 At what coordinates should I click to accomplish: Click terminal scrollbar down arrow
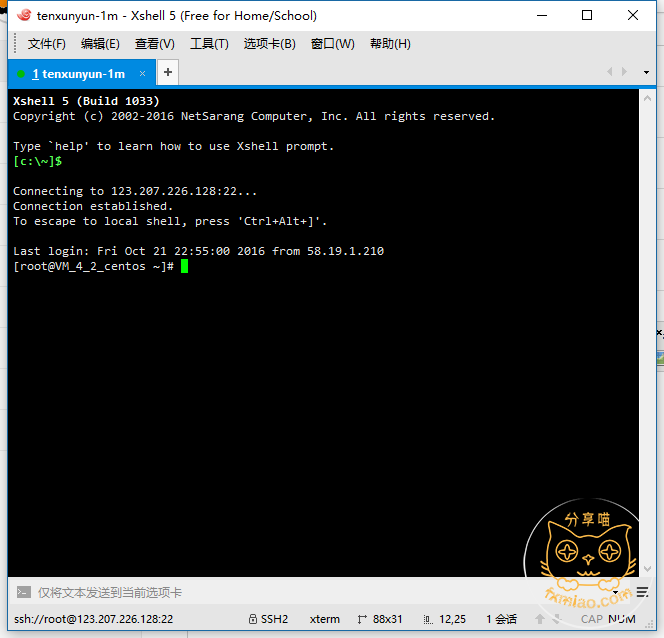[x=647, y=569]
